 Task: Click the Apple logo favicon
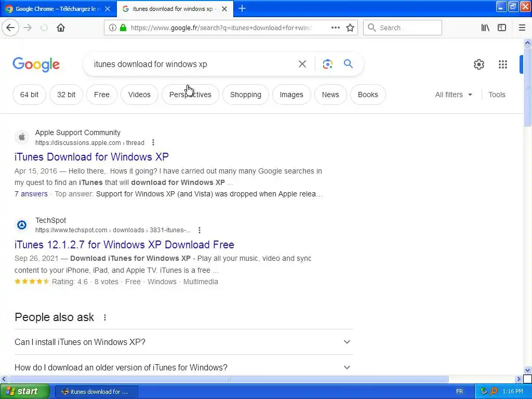(x=22, y=137)
